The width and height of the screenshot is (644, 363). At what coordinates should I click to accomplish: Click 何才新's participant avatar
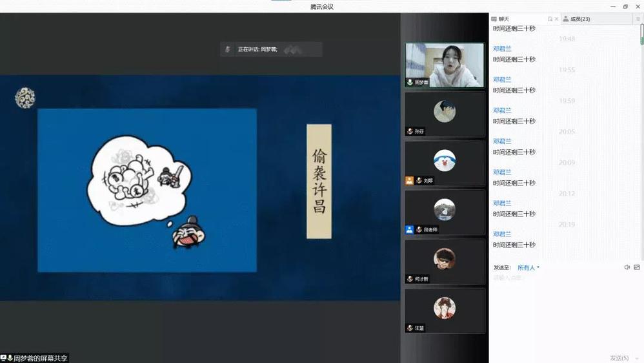[445, 259]
